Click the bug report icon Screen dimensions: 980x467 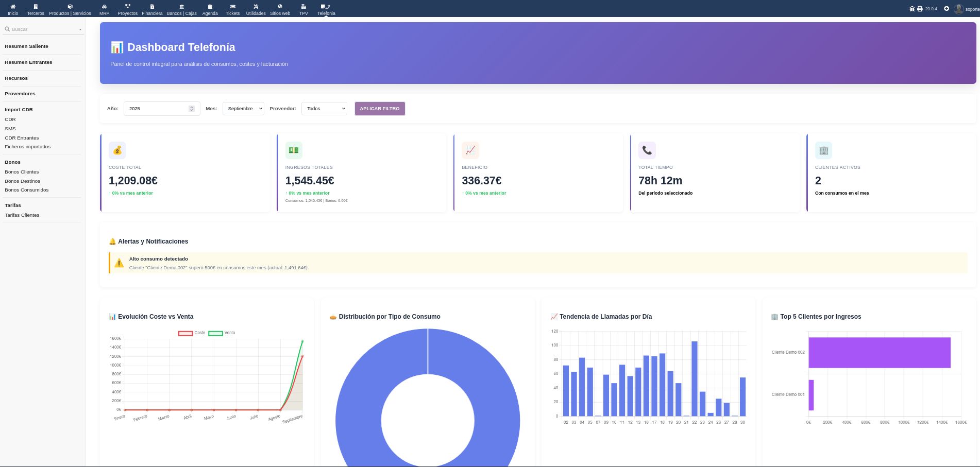(x=912, y=9)
